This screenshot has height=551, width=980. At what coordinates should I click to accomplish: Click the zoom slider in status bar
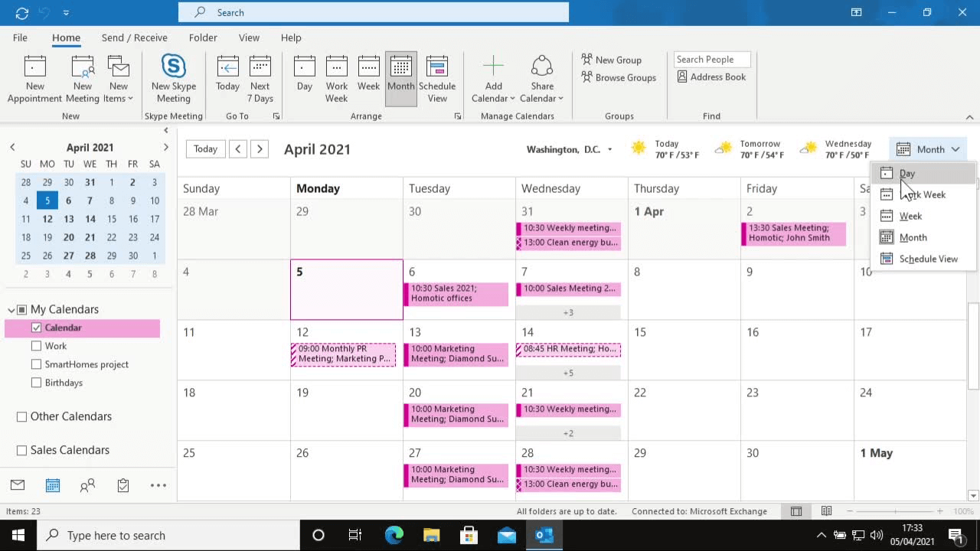click(x=897, y=511)
